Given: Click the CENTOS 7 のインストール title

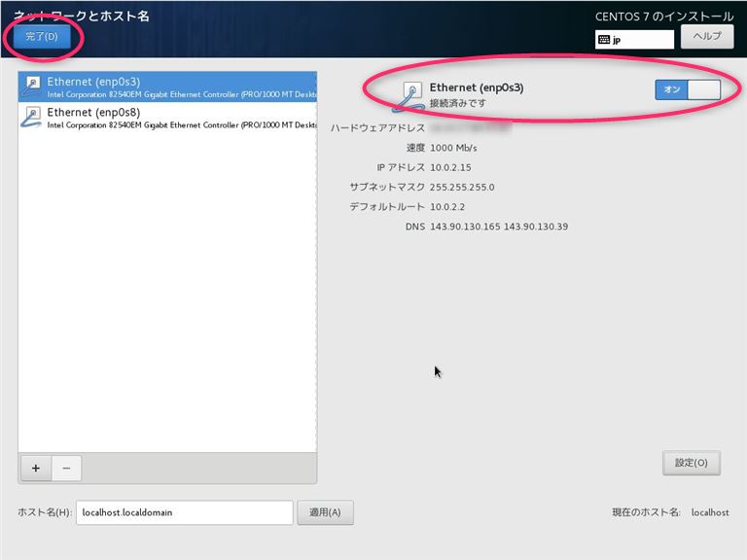Looking at the screenshot, I should coord(664,17).
